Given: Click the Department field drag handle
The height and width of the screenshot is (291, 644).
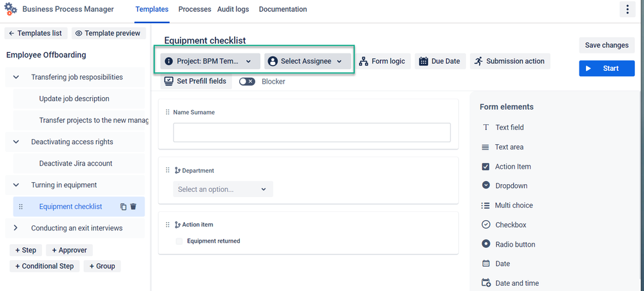Looking at the screenshot, I should (167, 171).
